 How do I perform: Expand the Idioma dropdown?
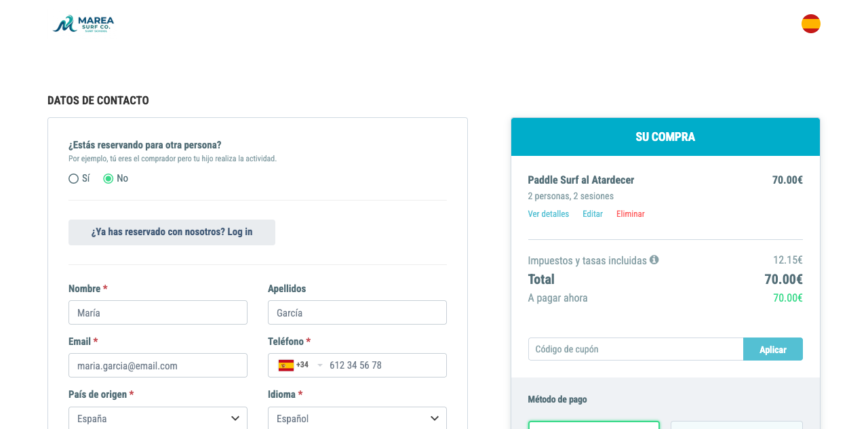(x=357, y=418)
